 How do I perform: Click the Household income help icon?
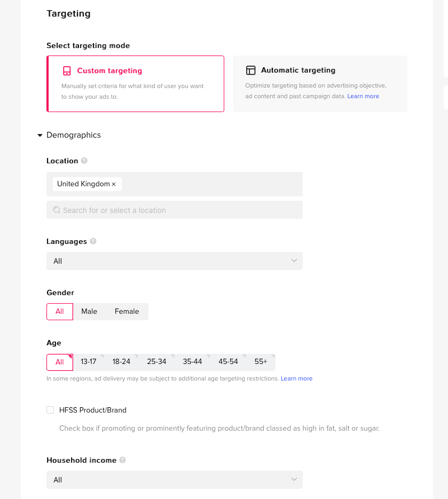coord(122,460)
